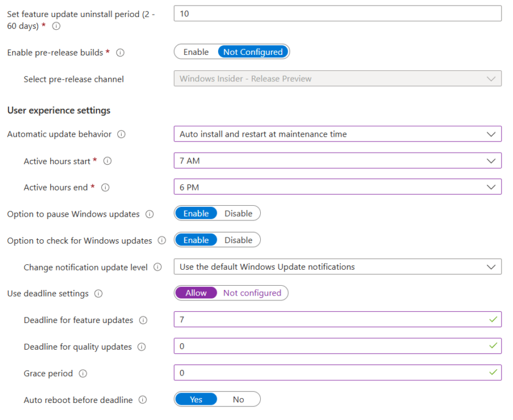The width and height of the screenshot is (513, 420).
Task: Click info icon next to Grace period
Action: [83, 374]
